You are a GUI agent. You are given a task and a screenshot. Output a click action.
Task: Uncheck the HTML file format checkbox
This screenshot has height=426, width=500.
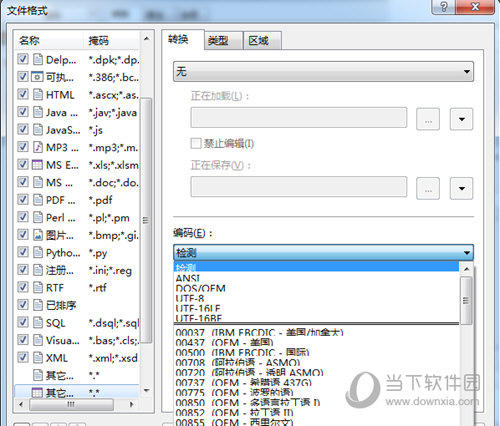point(23,94)
